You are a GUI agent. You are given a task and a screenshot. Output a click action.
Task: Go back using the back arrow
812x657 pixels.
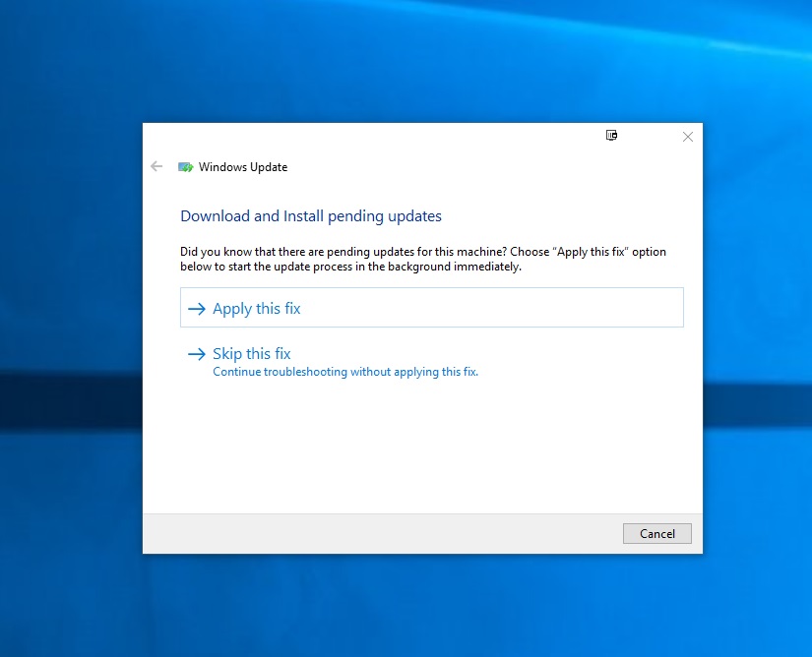156,166
